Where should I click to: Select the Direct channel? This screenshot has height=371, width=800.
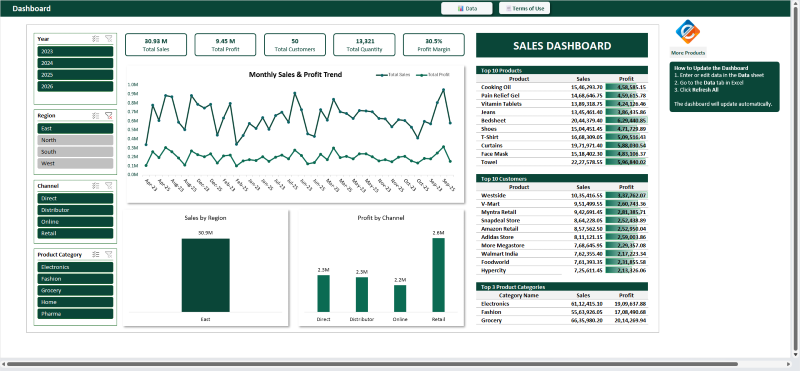(x=75, y=199)
